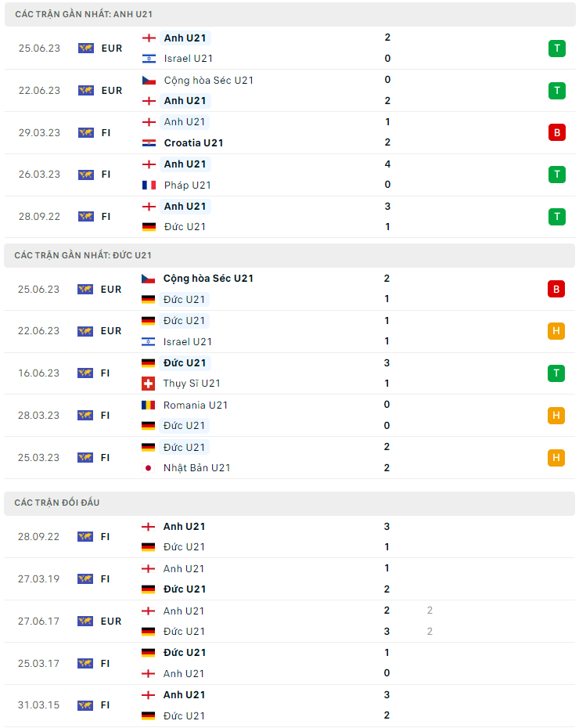Click the competition icon for 25.06.23 Anh U21 match
This screenshot has height=728, width=579.
pyautogui.click(x=86, y=48)
